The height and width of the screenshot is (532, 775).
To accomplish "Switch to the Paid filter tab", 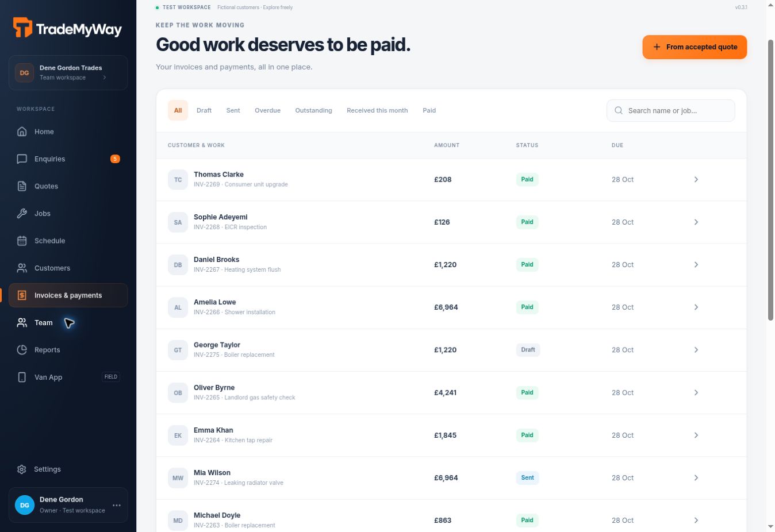I will coord(429,110).
